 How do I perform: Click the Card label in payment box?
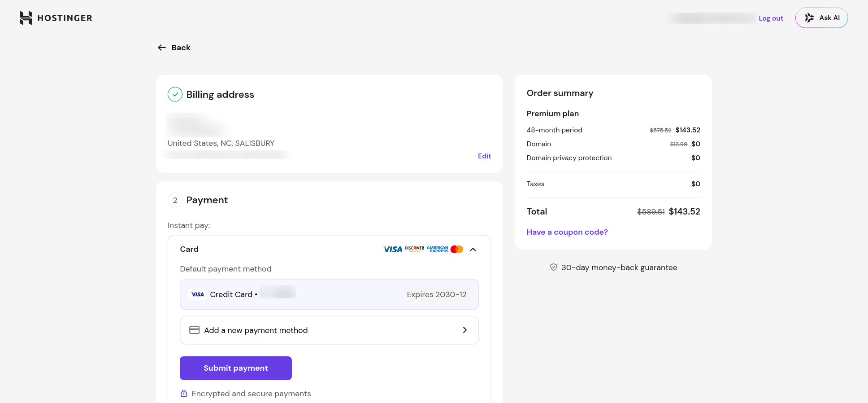click(189, 249)
